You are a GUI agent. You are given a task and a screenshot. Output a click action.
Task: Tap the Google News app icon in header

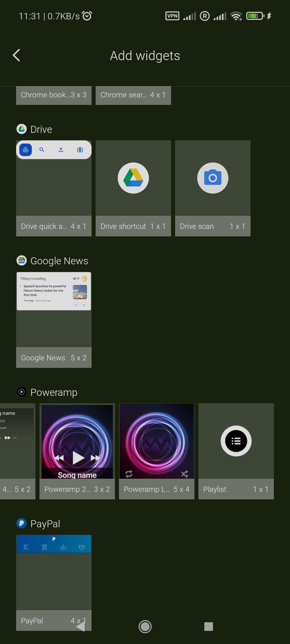coord(21,261)
